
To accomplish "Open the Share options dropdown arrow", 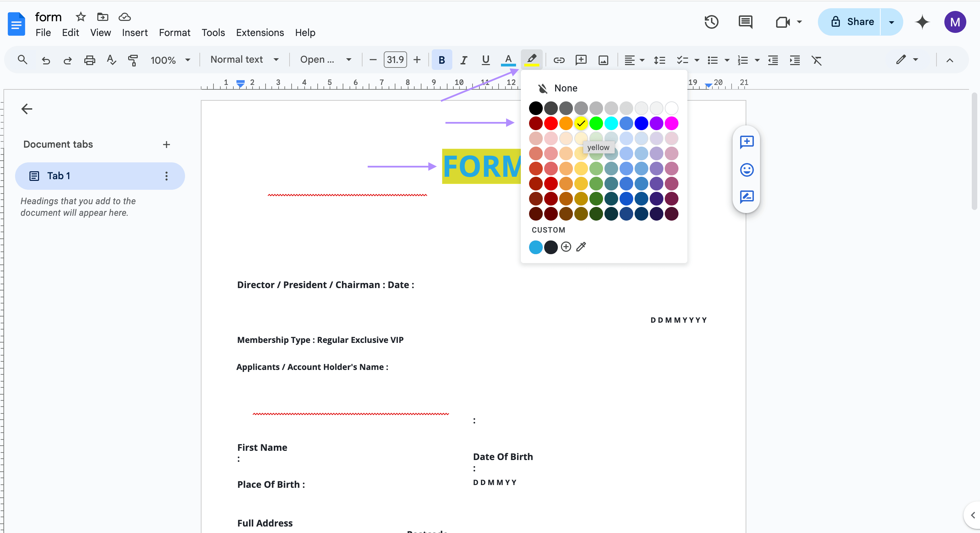I will [x=891, y=22].
